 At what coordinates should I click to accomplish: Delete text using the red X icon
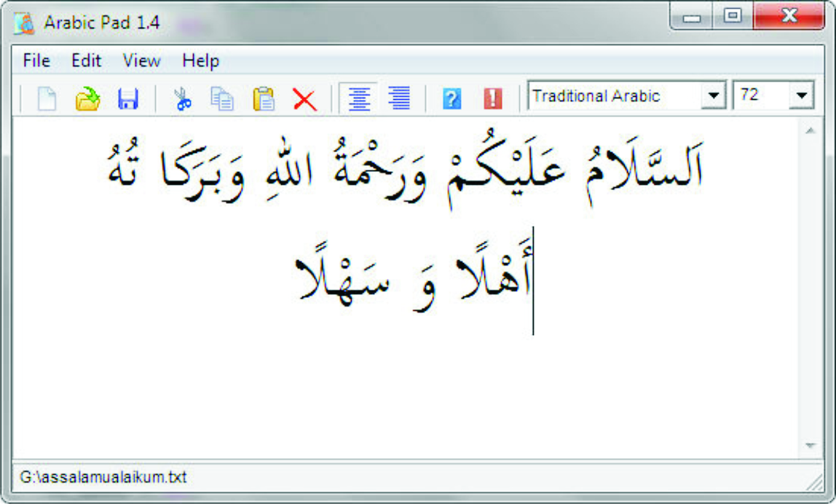[x=304, y=98]
